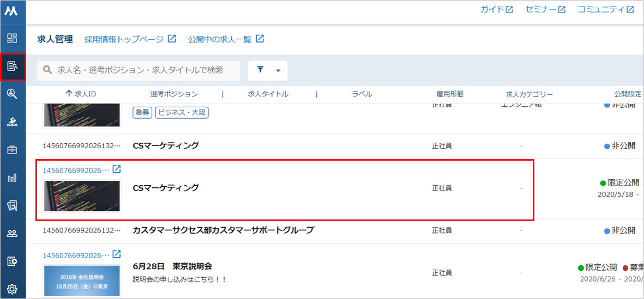644x299 pixels.
Task: Click the 急募 label tag
Action: [x=142, y=113]
